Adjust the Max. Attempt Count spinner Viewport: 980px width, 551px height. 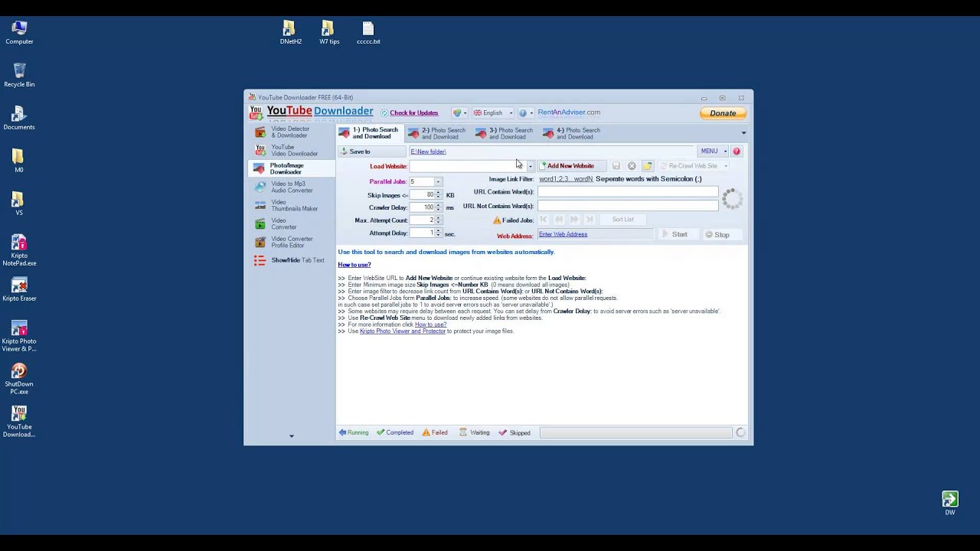click(x=439, y=220)
